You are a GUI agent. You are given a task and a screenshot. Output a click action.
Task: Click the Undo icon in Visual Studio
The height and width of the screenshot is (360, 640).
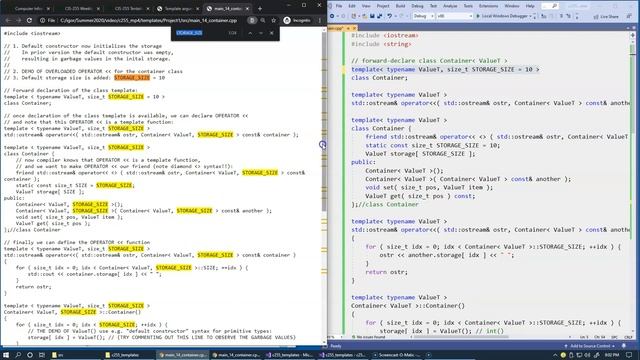click(x=390, y=16)
